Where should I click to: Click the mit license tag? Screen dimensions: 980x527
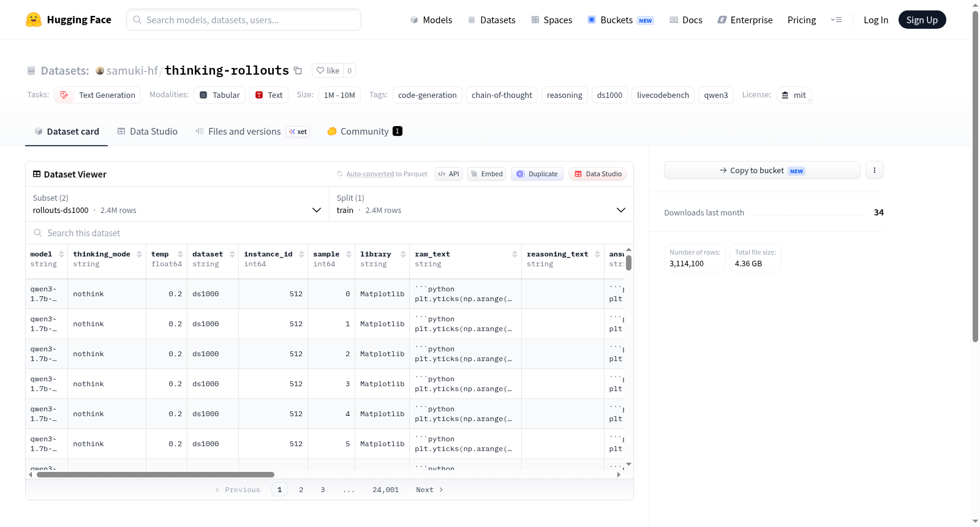click(x=794, y=95)
